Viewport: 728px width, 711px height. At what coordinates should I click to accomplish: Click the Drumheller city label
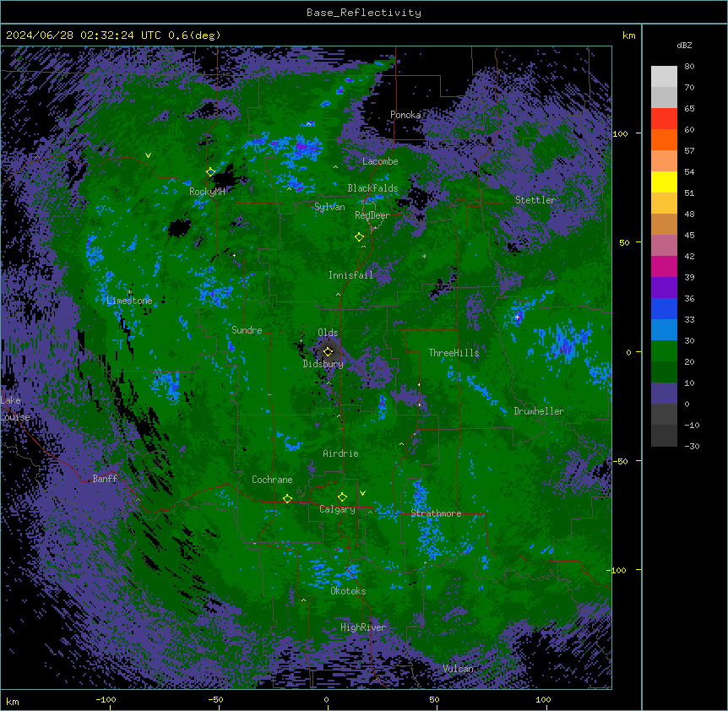[x=539, y=411]
